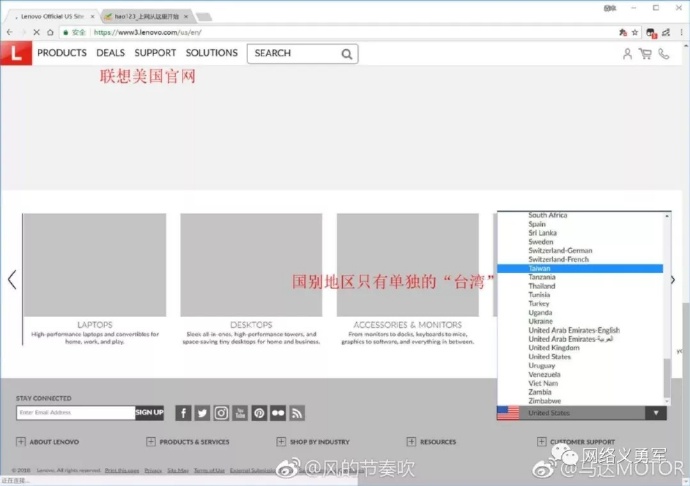Click the SIGN UP button
This screenshot has width=690, height=486.
[150, 412]
